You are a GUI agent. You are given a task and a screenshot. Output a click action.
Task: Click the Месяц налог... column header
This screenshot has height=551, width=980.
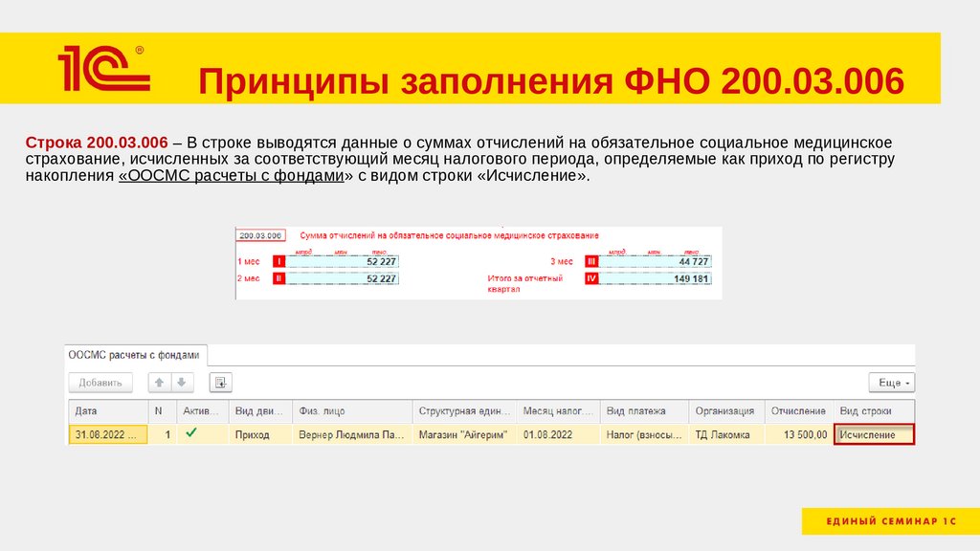tap(558, 411)
